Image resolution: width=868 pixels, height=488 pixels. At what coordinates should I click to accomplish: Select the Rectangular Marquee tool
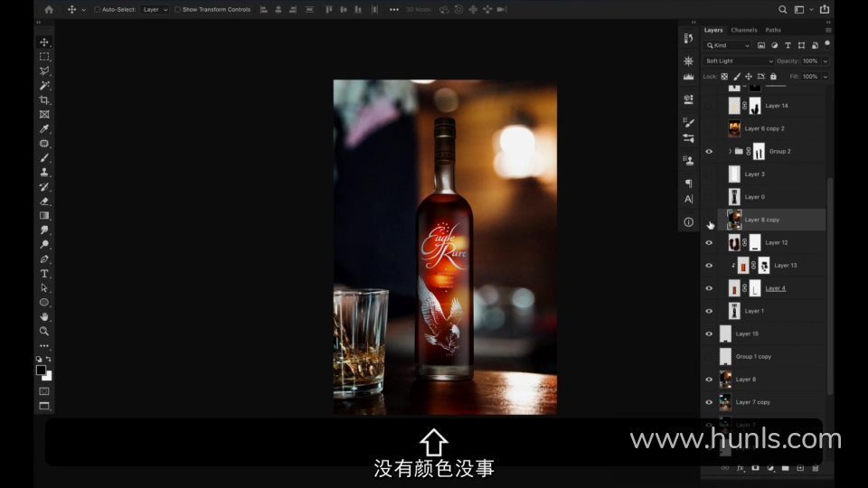pos(44,56)
